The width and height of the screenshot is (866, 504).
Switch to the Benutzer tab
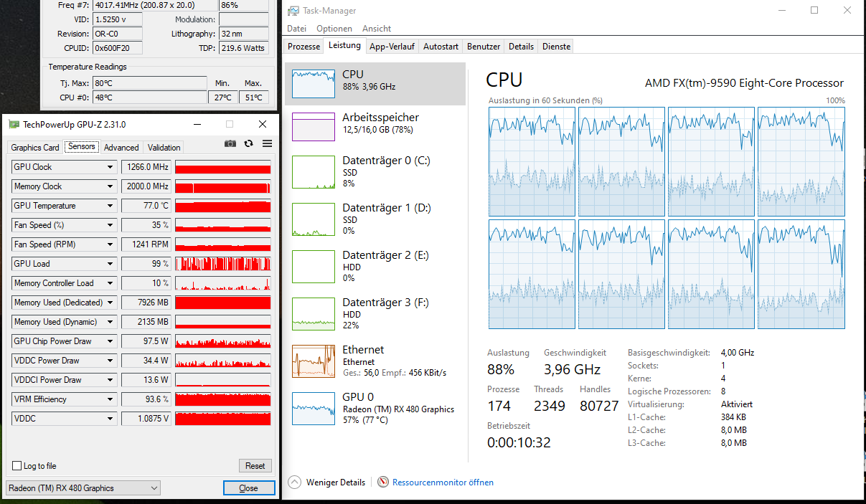tap(484, 47)
